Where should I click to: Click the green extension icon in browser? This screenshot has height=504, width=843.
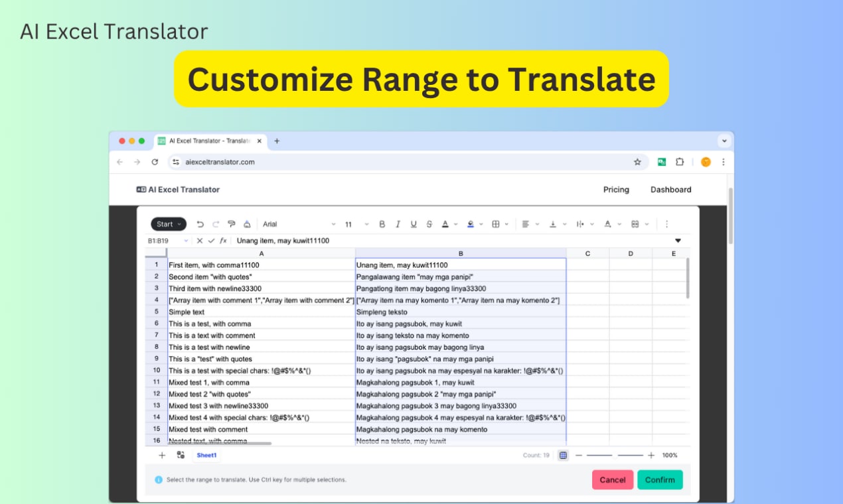[662, 162]
